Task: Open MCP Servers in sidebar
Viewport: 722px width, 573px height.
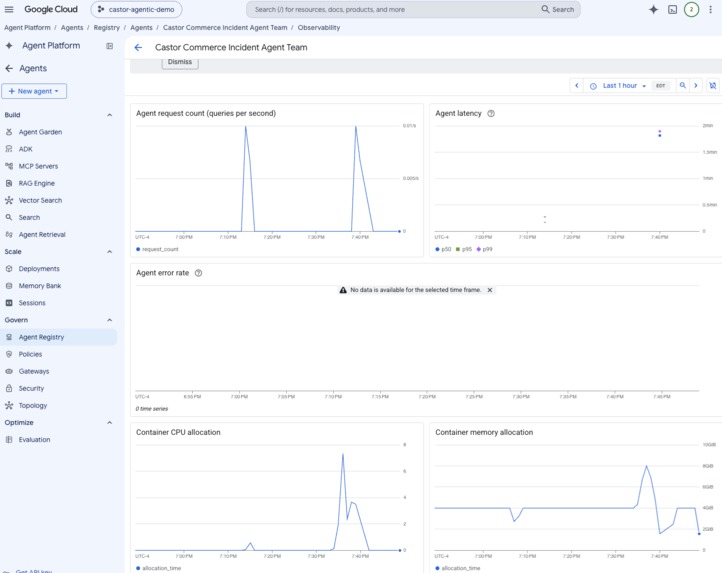Action: coord(38,166)
